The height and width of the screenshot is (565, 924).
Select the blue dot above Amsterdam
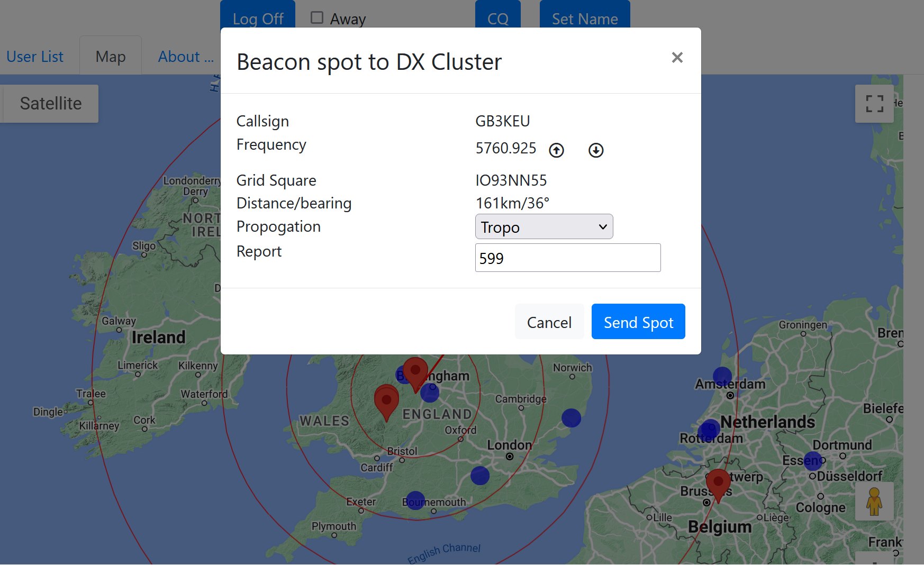pyautogui.click(x=722, y=377)
